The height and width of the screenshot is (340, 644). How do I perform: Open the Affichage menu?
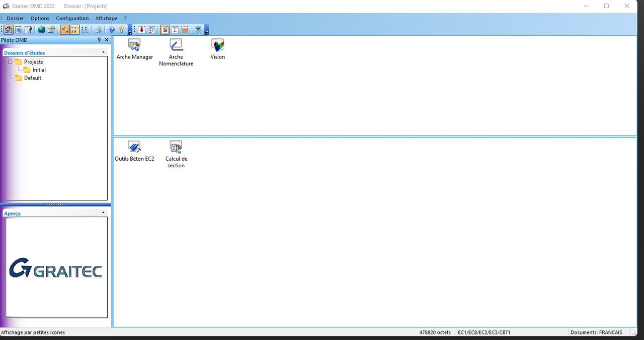click(x=106, y=19)
